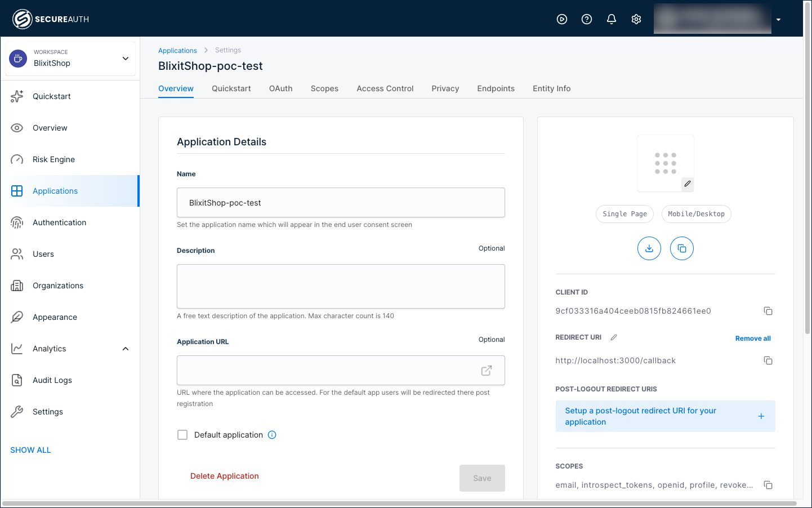This screenshot has width=812, height=508.
Task: Edit the application logo pencil icon
Action: tap(687, 184)
